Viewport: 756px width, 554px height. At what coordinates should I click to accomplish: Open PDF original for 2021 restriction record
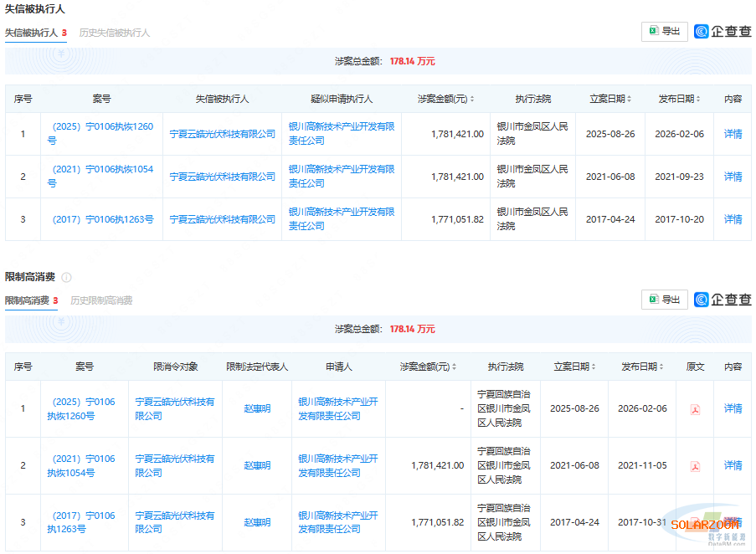coord(694,466)
